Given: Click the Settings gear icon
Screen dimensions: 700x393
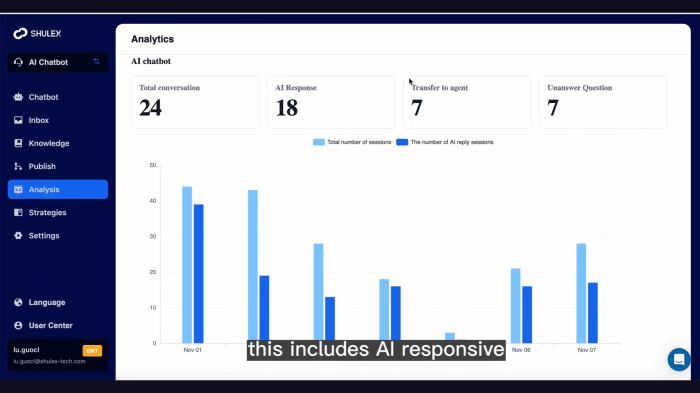Looking at the screenshot, I should (18, 235).
